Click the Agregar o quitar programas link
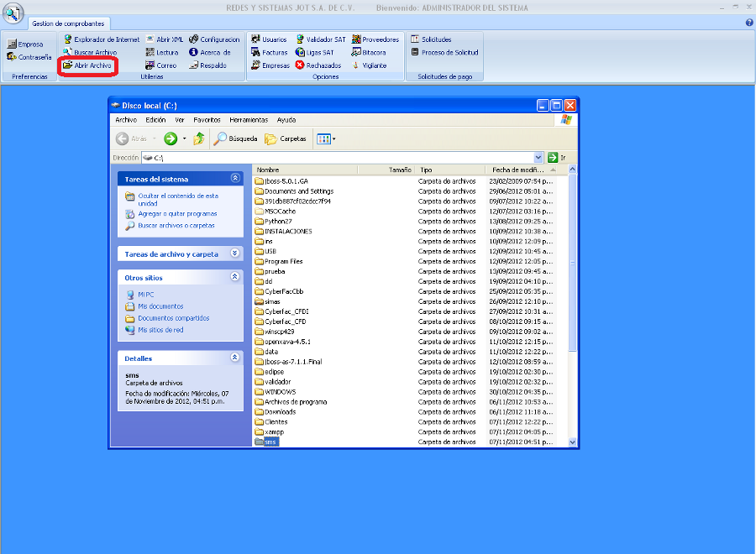 pyautogui.click(x=177, y=214)
